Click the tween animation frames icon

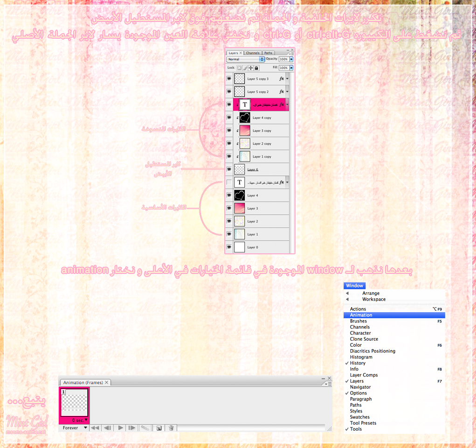pyautogui.click(x=145, y=428)
